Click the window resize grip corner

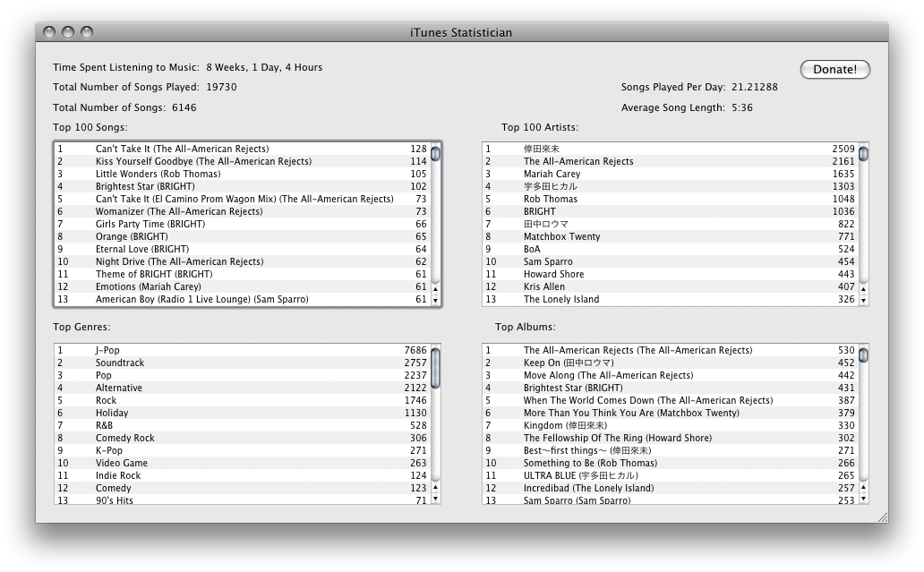coord(883,517)
